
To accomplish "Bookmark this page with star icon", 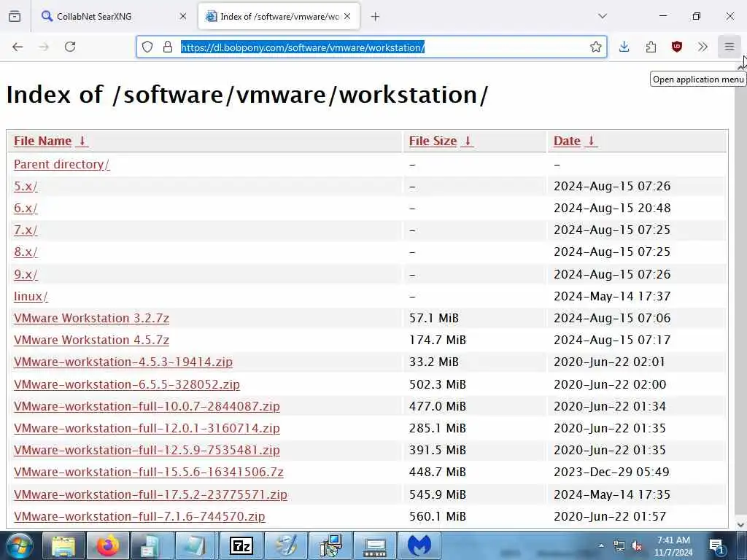I will (595, 47).
